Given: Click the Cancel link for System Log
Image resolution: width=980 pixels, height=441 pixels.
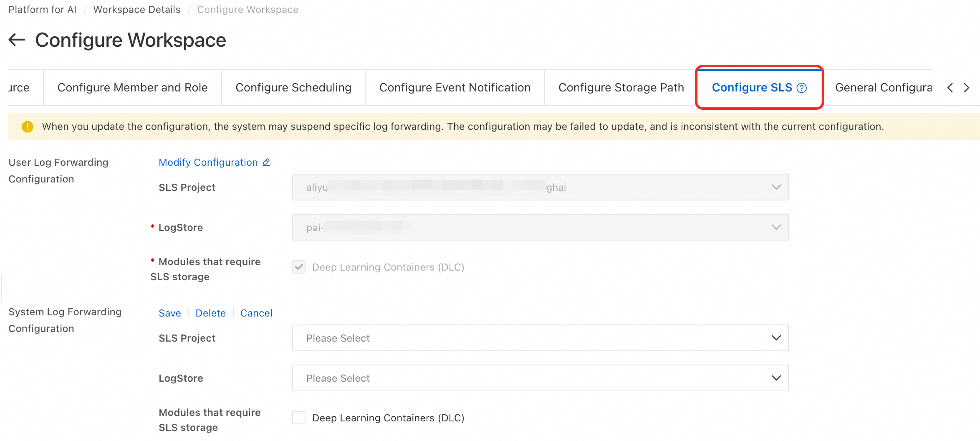Looking at the screenshot, I should click(256, 313).
